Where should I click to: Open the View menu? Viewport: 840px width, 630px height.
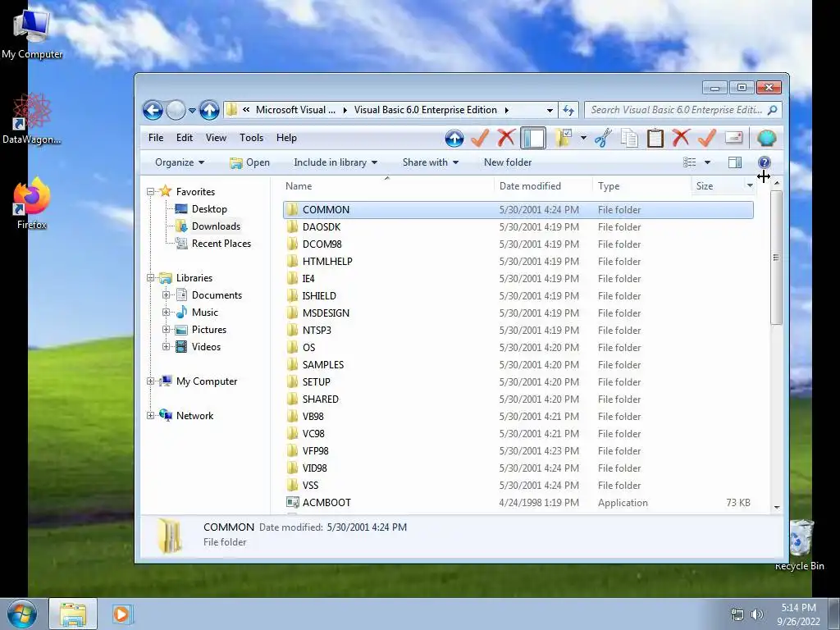(216, 138)
